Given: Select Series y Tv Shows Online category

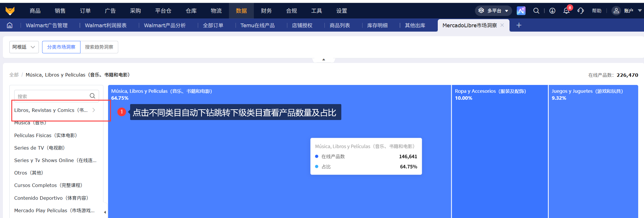Looking at the screenshot, I should pyautogui.click(x=55, y=160).
